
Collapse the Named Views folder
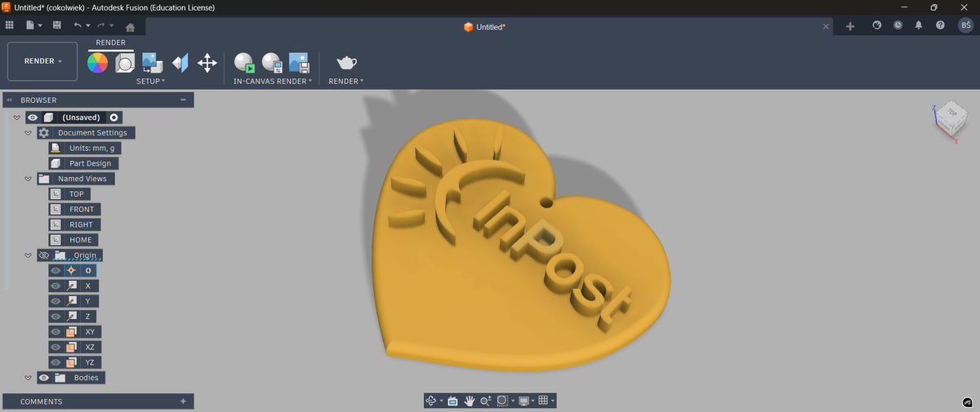pos(28,179)
